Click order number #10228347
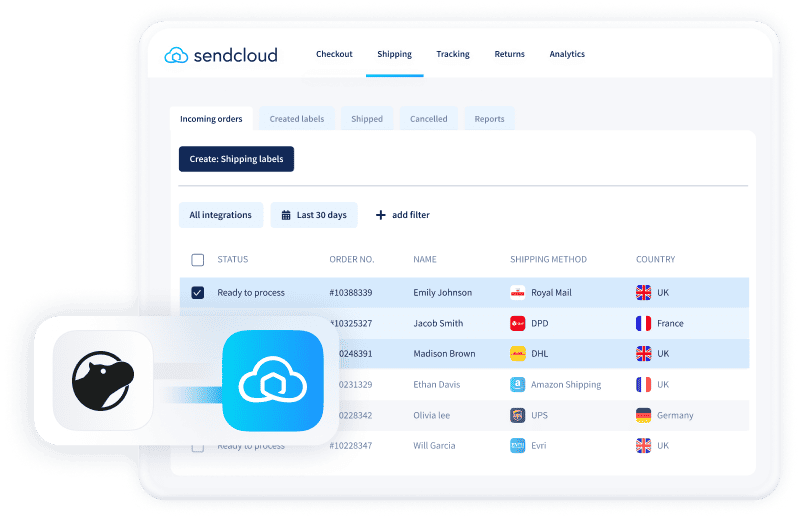The width and height of the screenshot is (799, 517). click(x=351, y=446)
